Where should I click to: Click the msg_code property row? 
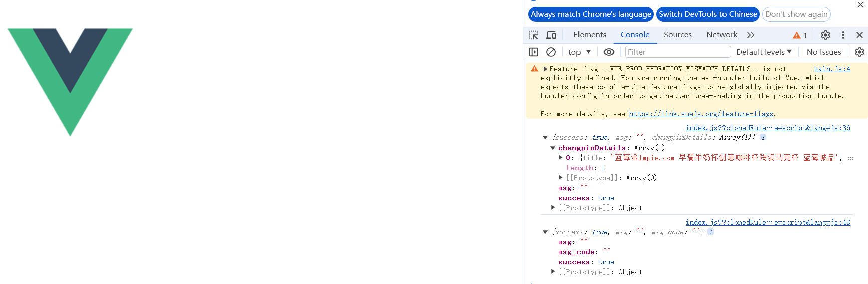tap(584, 252)
